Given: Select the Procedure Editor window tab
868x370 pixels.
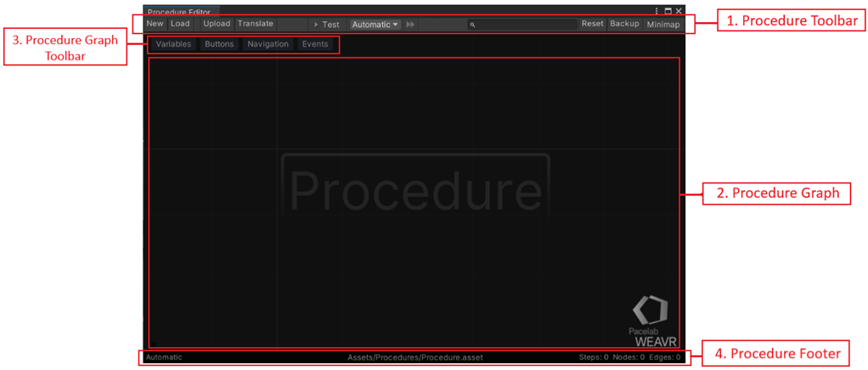Looking at the screenshot, I should (x=179, y=11).
